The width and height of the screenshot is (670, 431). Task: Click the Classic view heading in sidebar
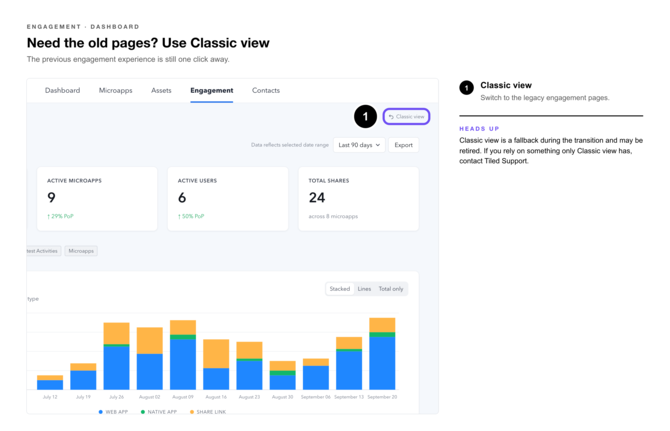(506, 85)
